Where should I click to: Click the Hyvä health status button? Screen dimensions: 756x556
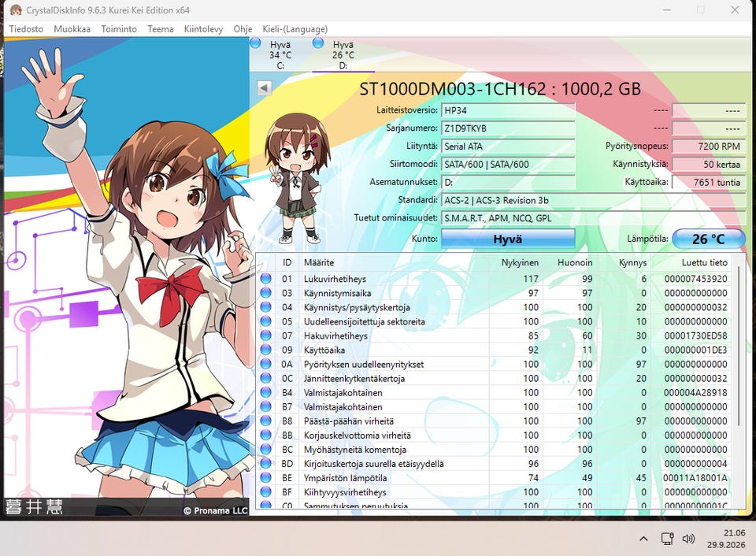pos(508,239)
